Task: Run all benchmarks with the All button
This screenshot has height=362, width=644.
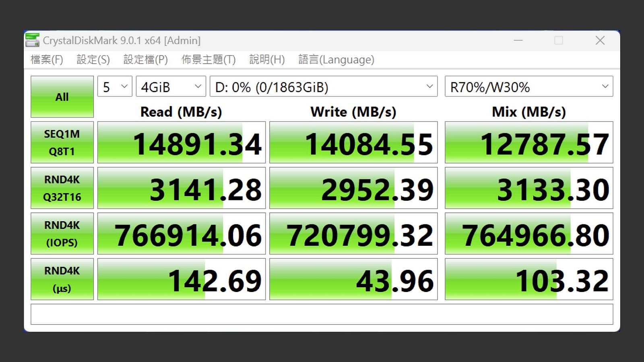Action: 62,97
